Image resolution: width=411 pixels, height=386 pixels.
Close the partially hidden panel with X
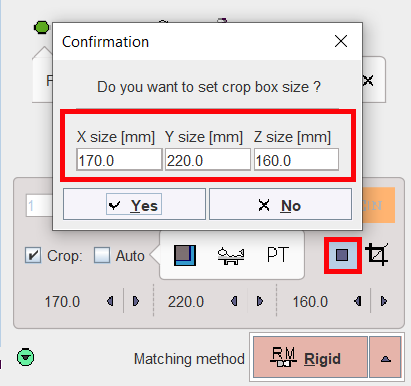click(368, 80)
